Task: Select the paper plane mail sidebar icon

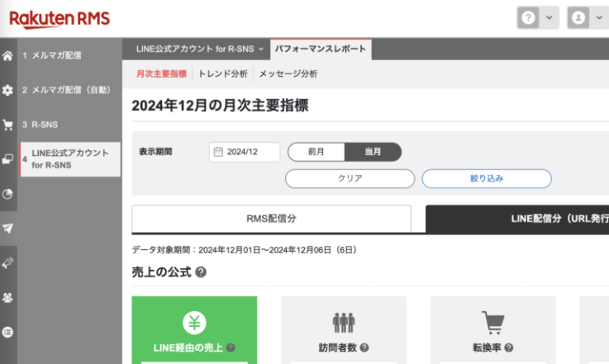Action: pos(7,228)
